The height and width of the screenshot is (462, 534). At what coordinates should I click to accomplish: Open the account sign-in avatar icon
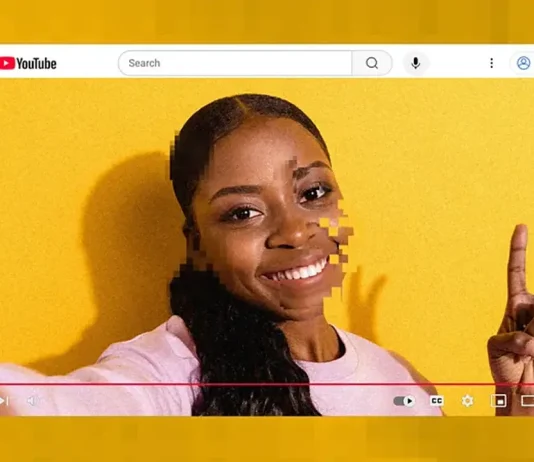(x=523, y=63)
